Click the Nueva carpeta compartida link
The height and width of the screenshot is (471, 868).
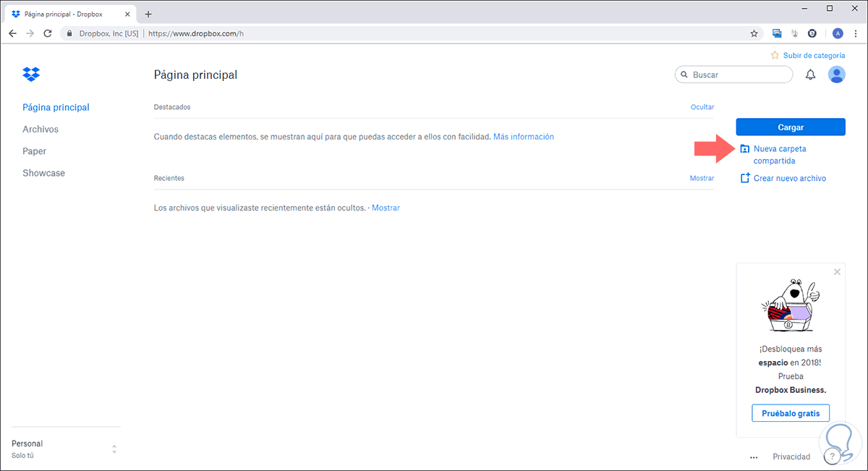coord(780,155)
